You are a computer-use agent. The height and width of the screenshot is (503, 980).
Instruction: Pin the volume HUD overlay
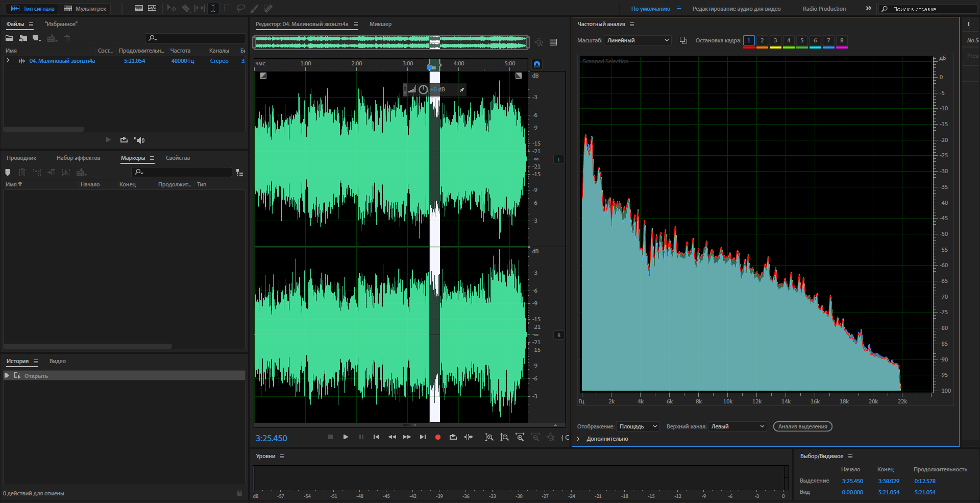pos(461,90)
